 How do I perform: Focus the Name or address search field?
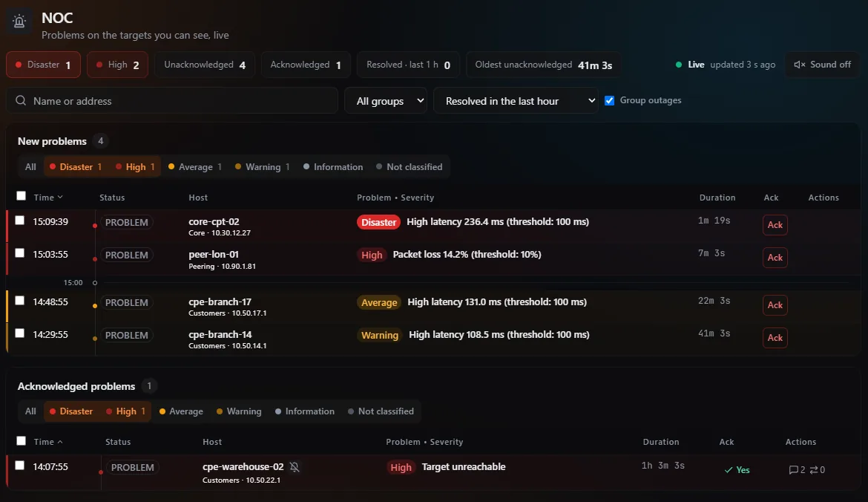coord(172,101)
